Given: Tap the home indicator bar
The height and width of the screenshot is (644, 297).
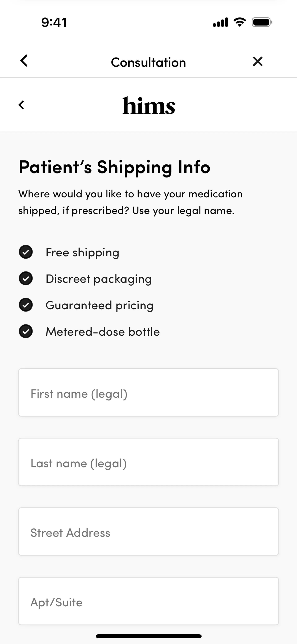Looking at the screenshot, I should coord(148,636).
